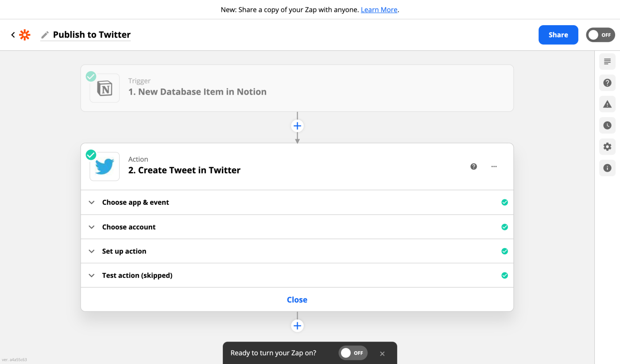Expand the Choose account section
The image size is (620, 364).
pos(297,227)
